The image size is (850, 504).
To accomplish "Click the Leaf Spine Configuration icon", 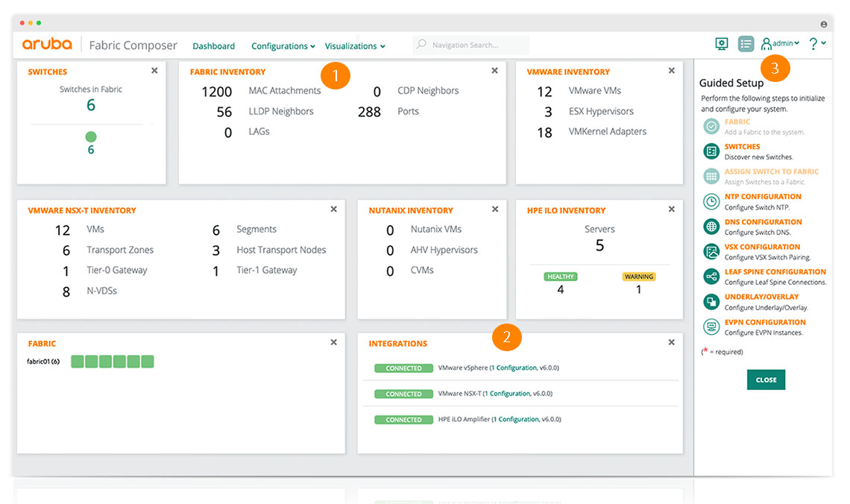I will (x=711, y=277).
